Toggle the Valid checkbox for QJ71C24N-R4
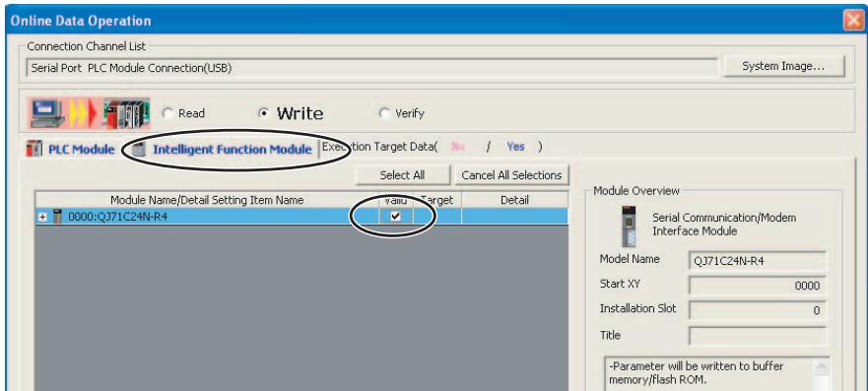This screenshot has width=868, height=391. 395,217
